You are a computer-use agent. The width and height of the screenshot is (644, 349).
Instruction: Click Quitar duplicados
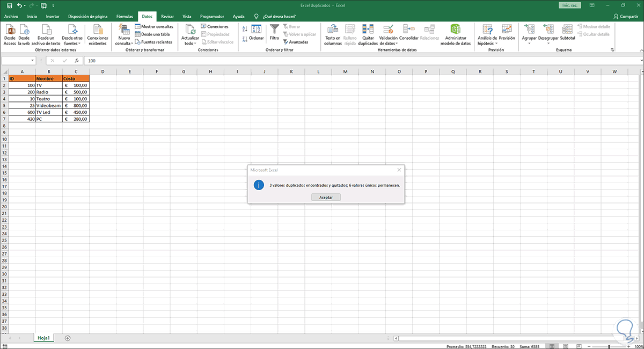coord(368,35)
